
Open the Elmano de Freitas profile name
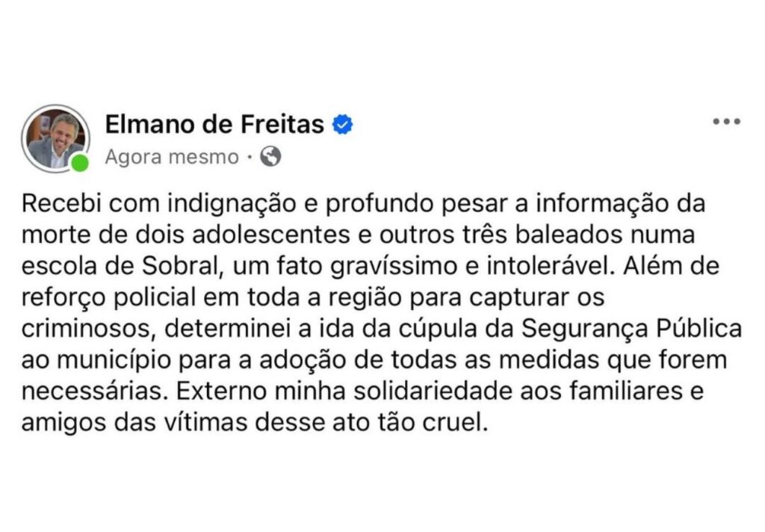click(214, 125)
